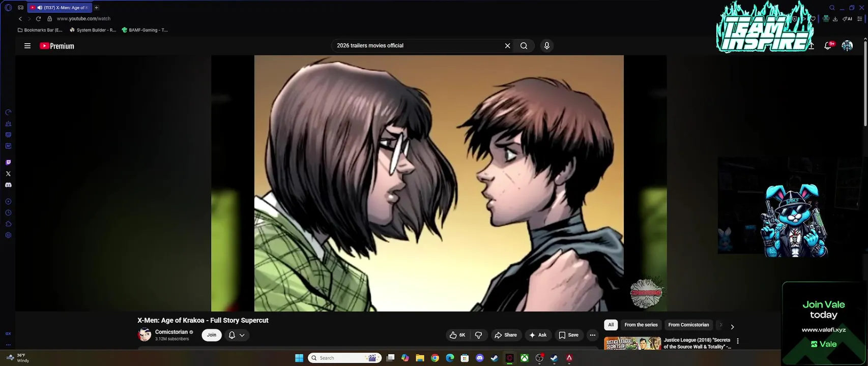The image size is (868, 366).
Task: Go to YouTube Premium home logo
Action: tap(57, 46)
